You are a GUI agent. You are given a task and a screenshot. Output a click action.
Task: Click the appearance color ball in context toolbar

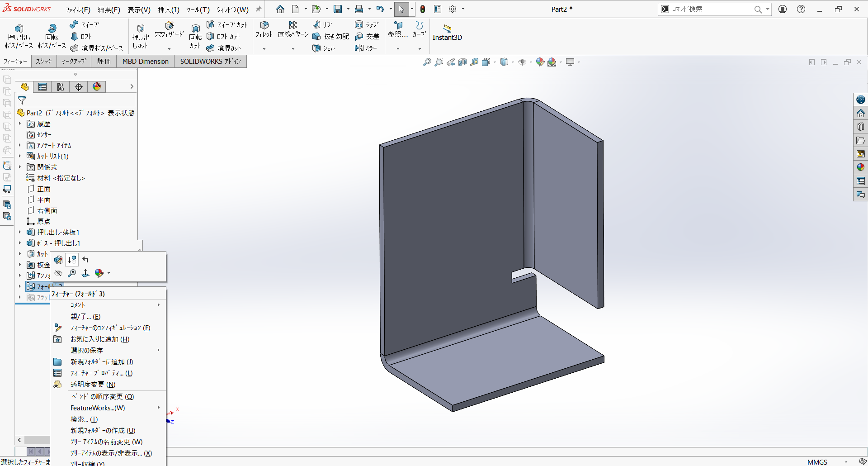99,273
